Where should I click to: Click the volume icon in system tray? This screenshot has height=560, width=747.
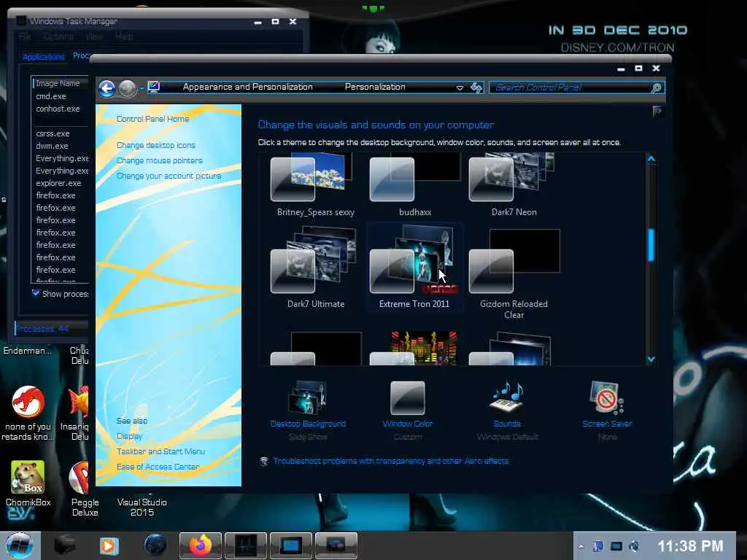point(634,546)
